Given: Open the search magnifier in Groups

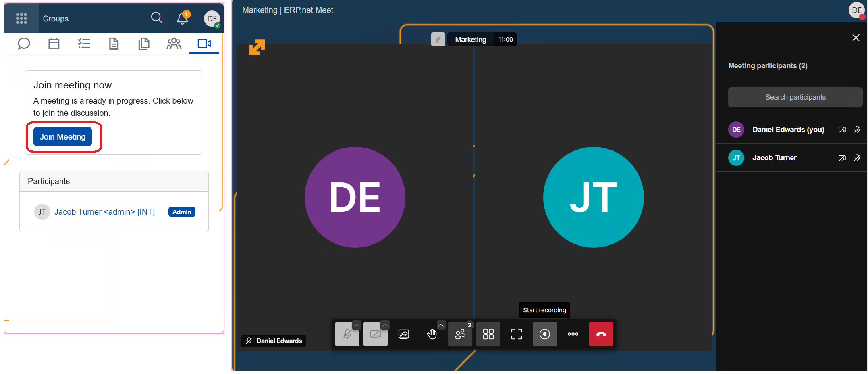Looking at the screenshot, I should coord(157,18).
